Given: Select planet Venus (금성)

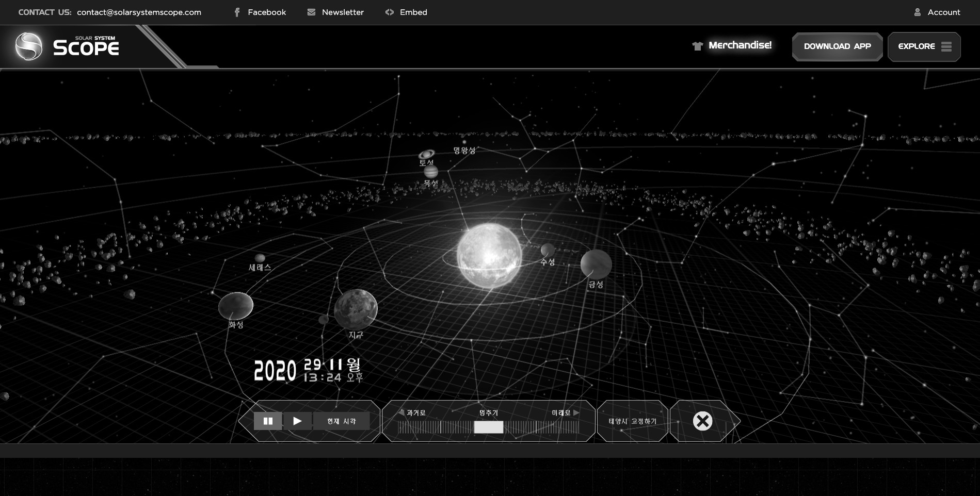Looking at the screenshot, I should click(x=596, y=264).
